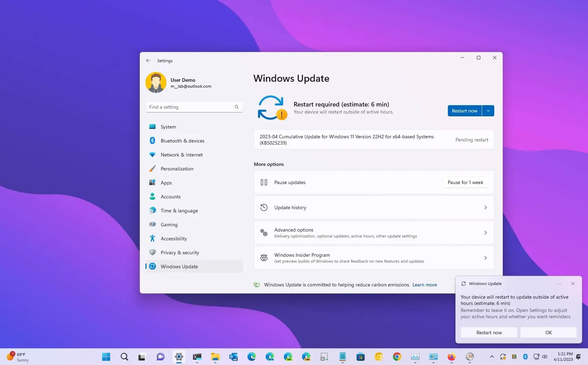Launch Edge Canary from the taskbar

pyautogui.click(x=306, y=357)
